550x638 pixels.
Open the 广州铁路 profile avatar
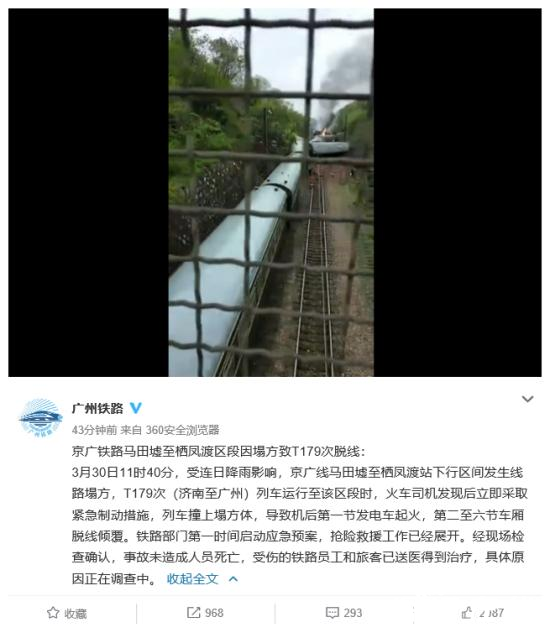pos(41,418)
